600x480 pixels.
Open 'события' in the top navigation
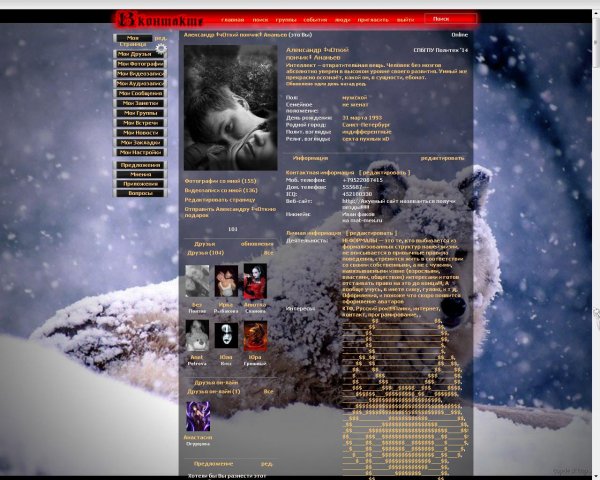pyautogui.click(x=315, y=20)
